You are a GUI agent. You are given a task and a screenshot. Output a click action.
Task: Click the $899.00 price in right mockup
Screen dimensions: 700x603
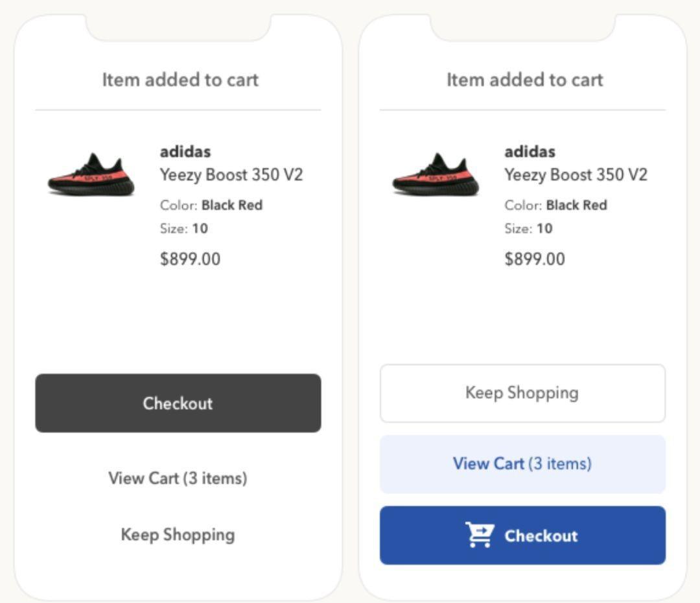click(535, 259)
